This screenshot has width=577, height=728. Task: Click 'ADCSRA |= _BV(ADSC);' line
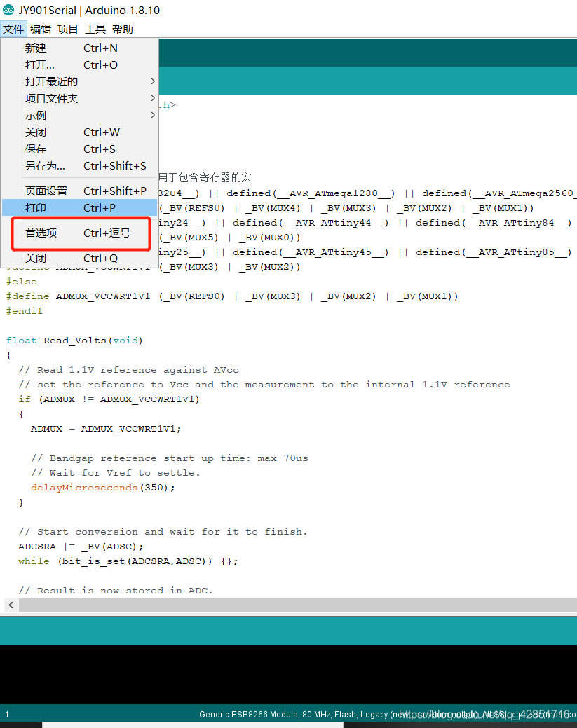coord(81,547)
